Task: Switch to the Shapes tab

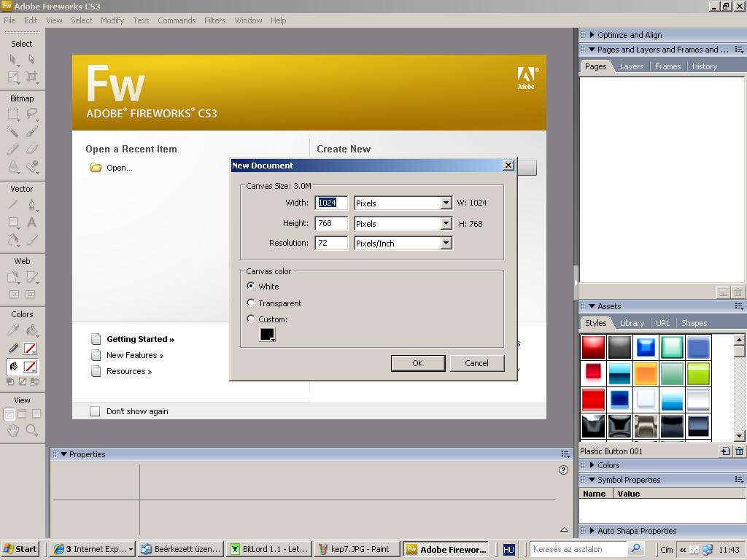Action: (x=694, y=323)
